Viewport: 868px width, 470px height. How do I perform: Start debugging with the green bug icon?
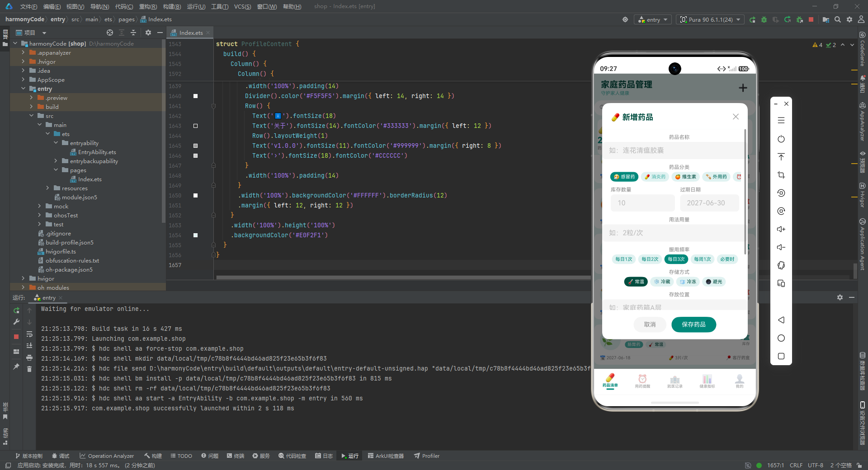pyautogui.click(x=764, y=19)
